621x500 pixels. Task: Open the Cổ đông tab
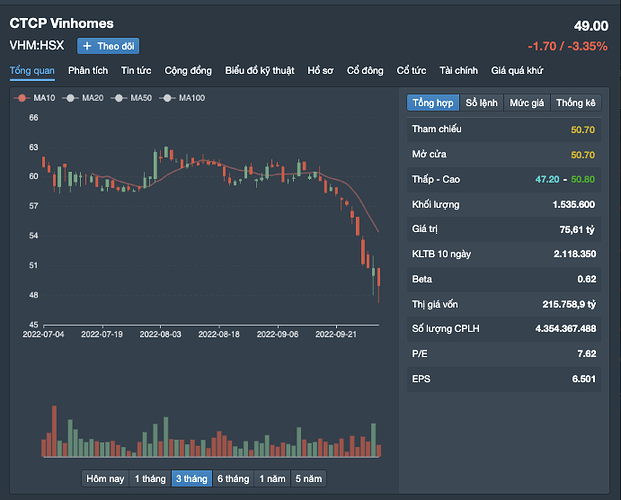click(366, 70)
